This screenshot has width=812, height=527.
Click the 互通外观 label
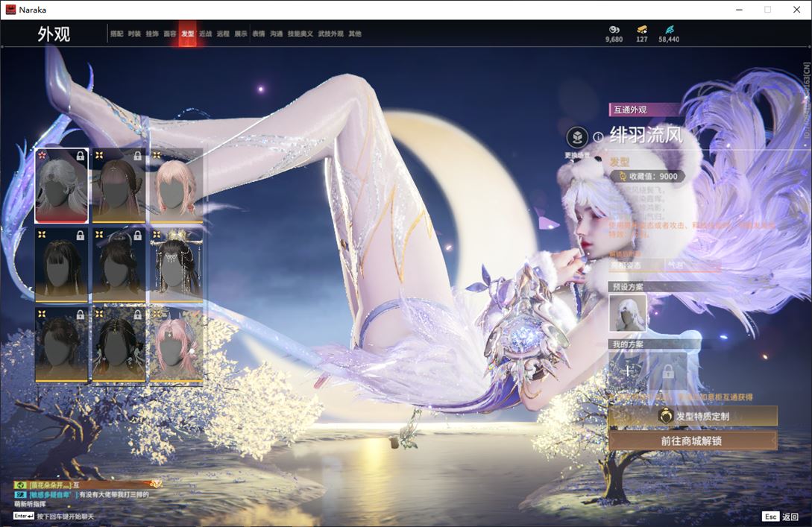tap(630, 110)
